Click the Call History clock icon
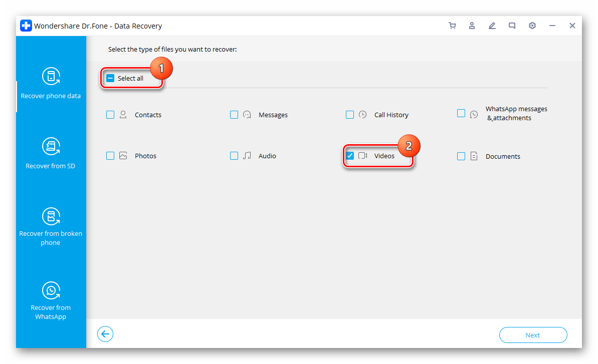The width and height of the screenshot is (598, 364). click(x=363, y=115)
